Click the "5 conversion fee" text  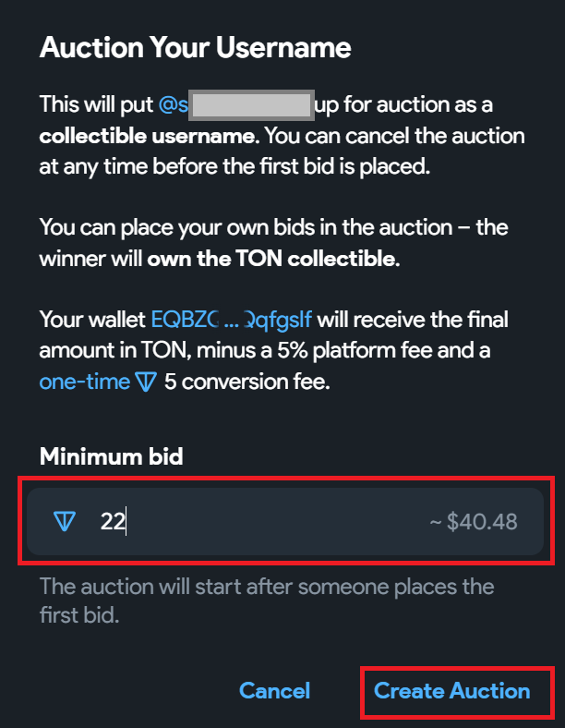[246, 382]
